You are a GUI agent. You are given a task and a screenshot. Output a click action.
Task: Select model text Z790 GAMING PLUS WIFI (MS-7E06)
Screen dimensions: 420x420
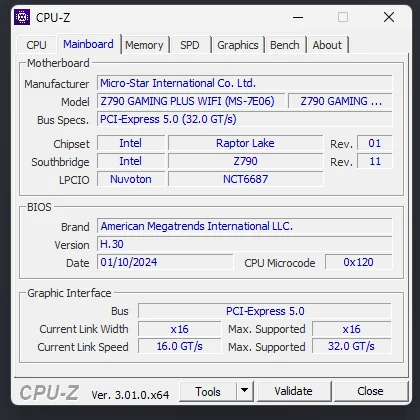point(191,101)
